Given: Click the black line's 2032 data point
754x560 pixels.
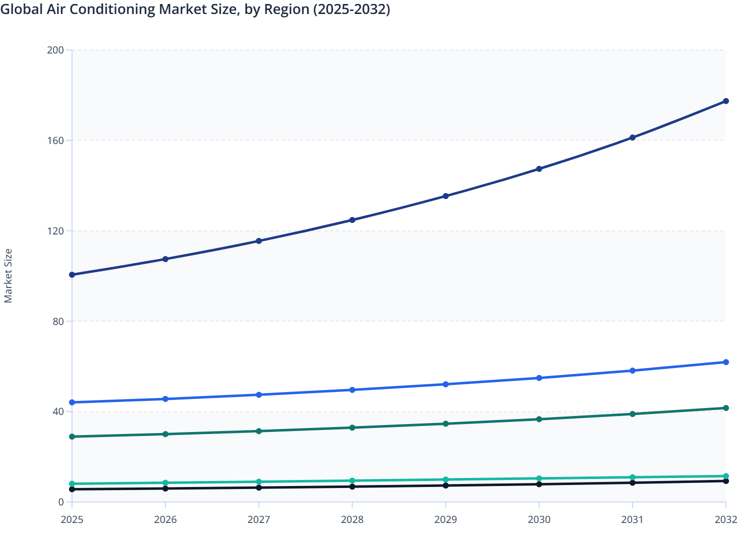Looking at the screenshot, I should click(725, 481).
